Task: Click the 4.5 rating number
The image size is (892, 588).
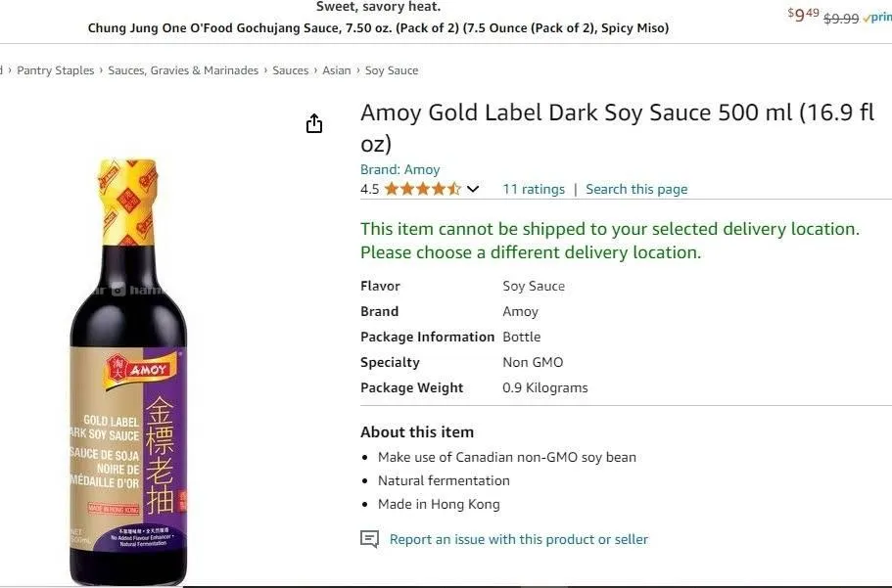Action: click(x=369, y=189)
